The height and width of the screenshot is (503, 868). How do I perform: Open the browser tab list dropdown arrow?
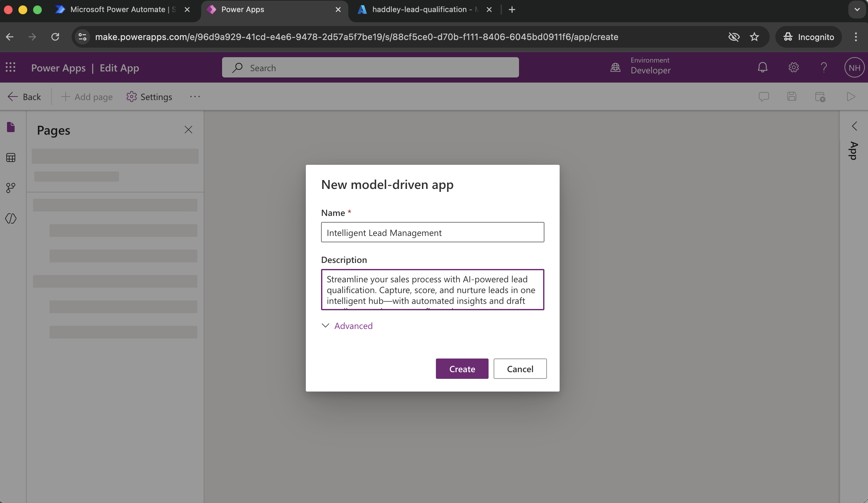[857, 10]
